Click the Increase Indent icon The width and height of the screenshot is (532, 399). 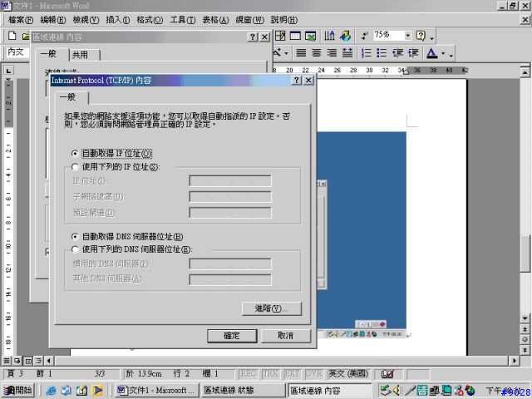(x=413, y=53)
